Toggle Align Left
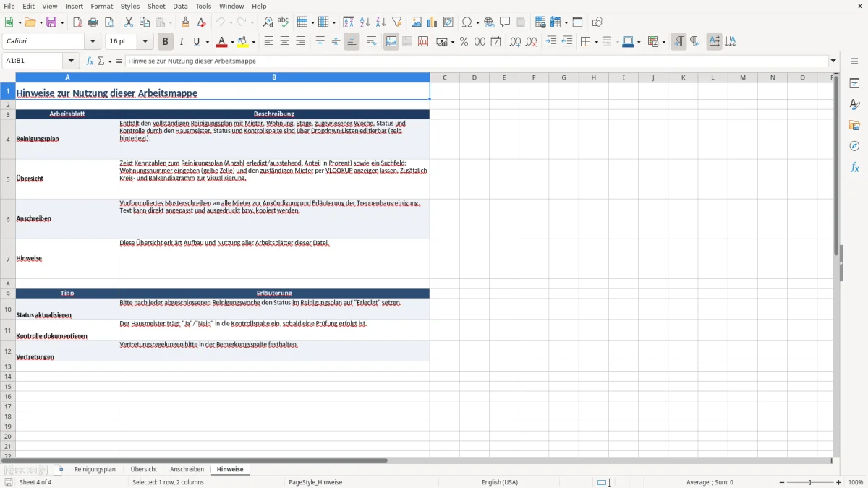The height and width of the screenshot is (488, 868). [269, 42]
